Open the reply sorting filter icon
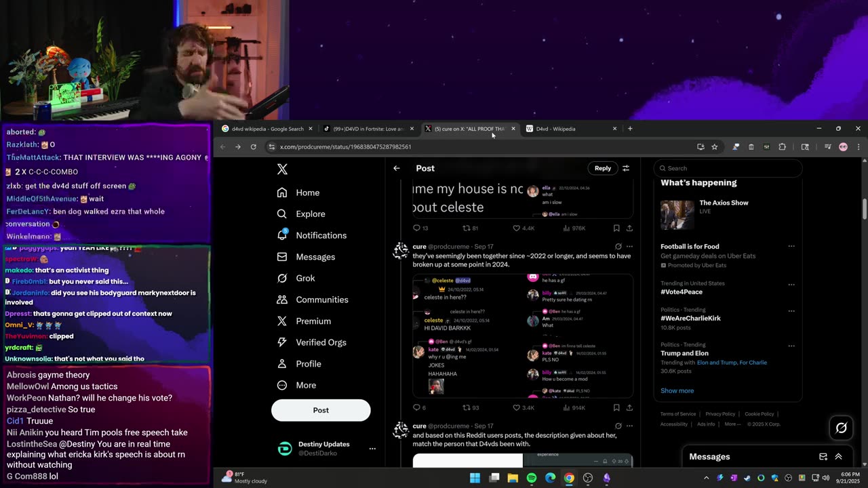868x488 pixels. click(x=626, y=168)
